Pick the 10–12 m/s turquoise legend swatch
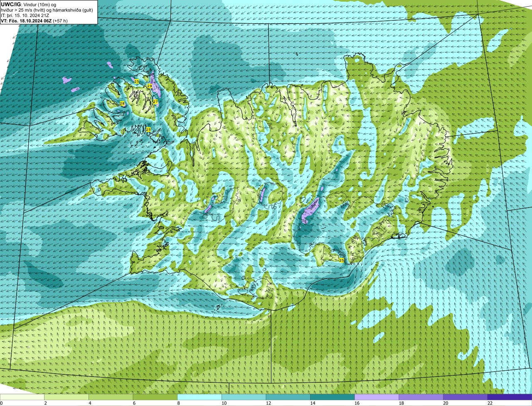Image resolution: width=532 pixels, height=406 pixels. (x=244, y=397)
